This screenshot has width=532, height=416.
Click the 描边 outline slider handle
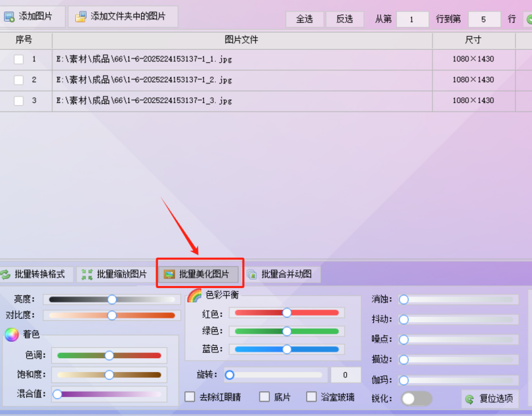[x=403, y=360]
